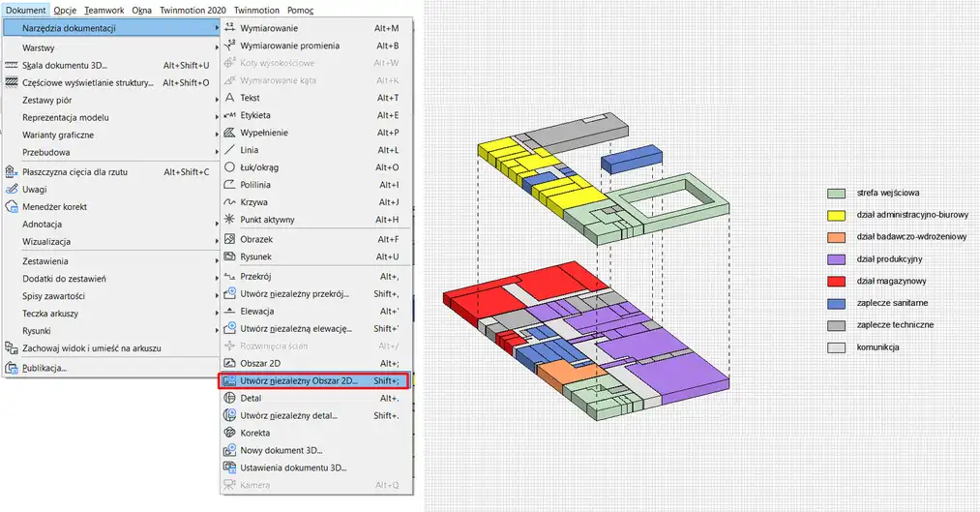Click the Korekta change icon

pos(229,433)
